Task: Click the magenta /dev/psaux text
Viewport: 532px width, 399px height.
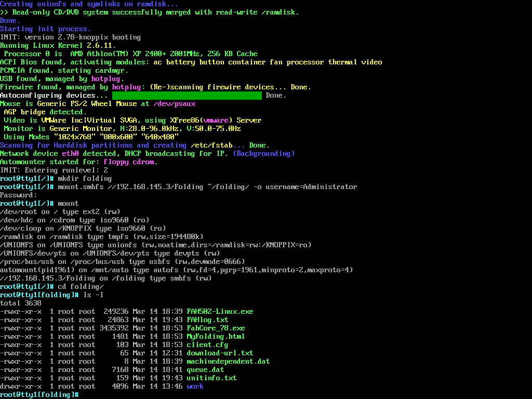Action: click(175, 104)
